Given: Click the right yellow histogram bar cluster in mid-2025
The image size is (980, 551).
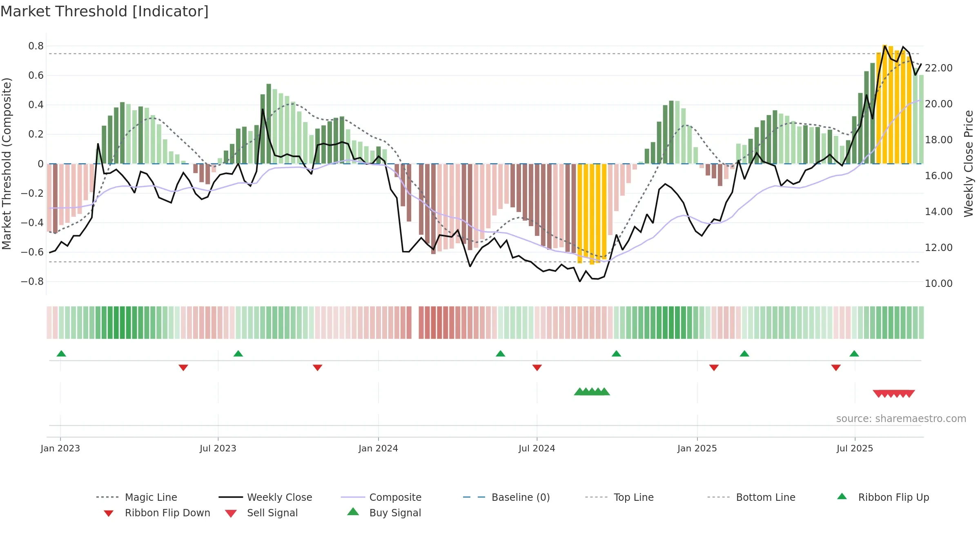Looking at the screenshot, I should click(x=894, y=104).
